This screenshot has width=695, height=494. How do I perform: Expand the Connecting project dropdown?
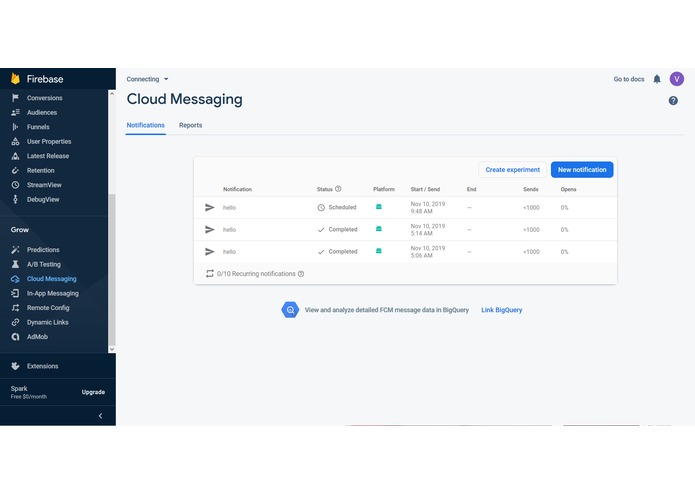click(x=148, y=79)
